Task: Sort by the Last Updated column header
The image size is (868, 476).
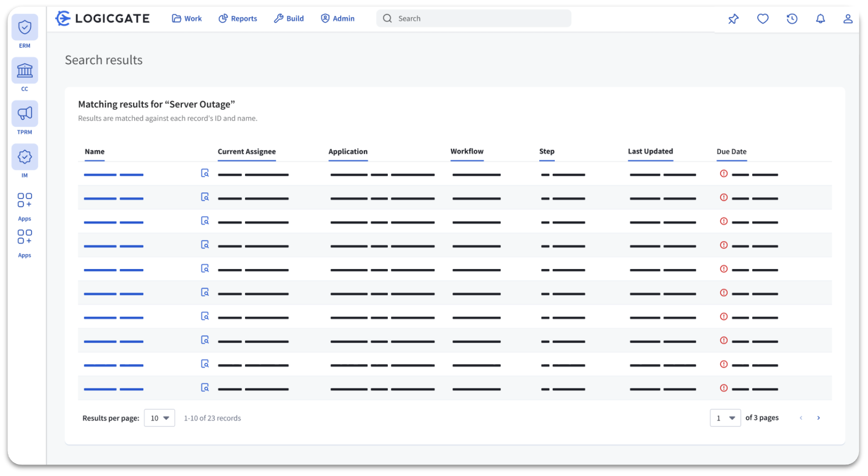Action: tap(650, 151)
